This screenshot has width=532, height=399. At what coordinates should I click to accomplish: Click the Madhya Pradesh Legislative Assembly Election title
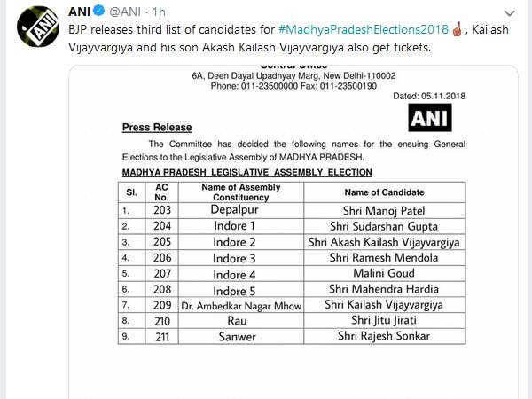[246, 172]
